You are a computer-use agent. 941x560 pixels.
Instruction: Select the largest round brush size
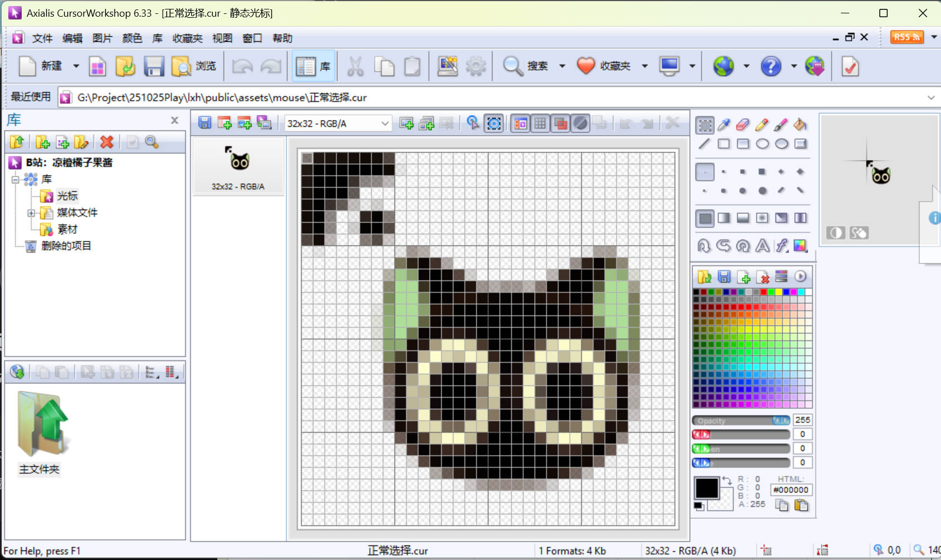(x=763, y=191)
